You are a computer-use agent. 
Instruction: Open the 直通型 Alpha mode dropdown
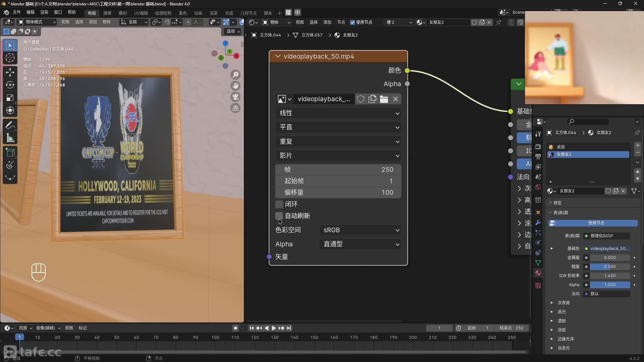point(360,244)
